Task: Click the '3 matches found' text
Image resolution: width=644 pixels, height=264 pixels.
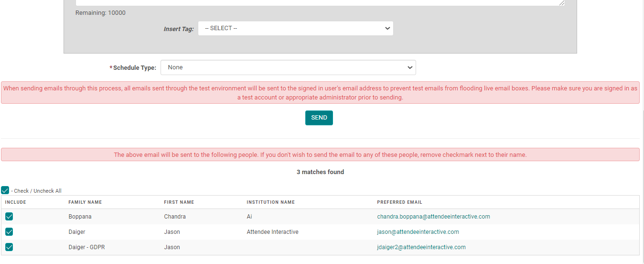Action: [x=320, y=172]
